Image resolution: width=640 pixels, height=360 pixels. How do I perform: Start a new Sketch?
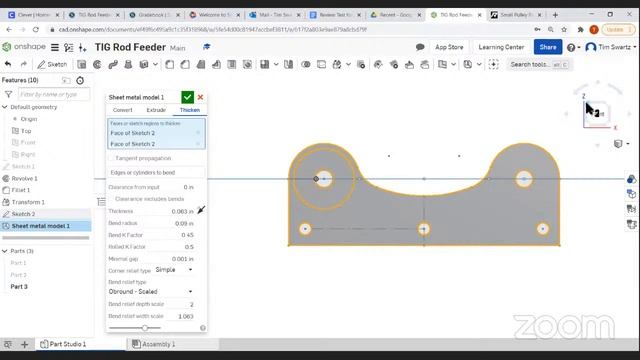point(52,64)
